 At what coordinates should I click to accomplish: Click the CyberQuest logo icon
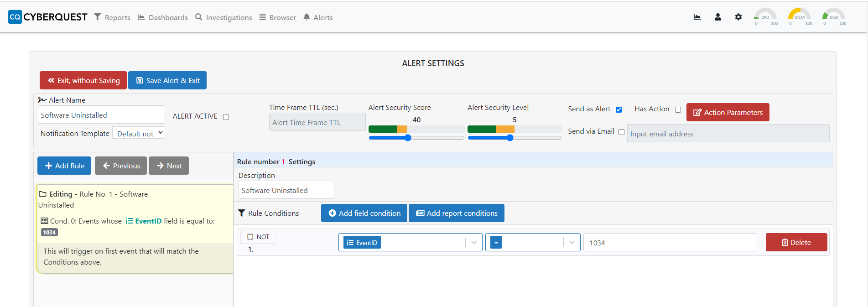tap(15, 17)
